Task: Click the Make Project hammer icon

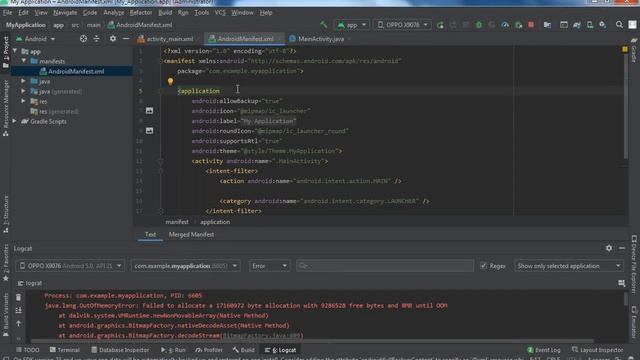Action: [x=324, y=25]
